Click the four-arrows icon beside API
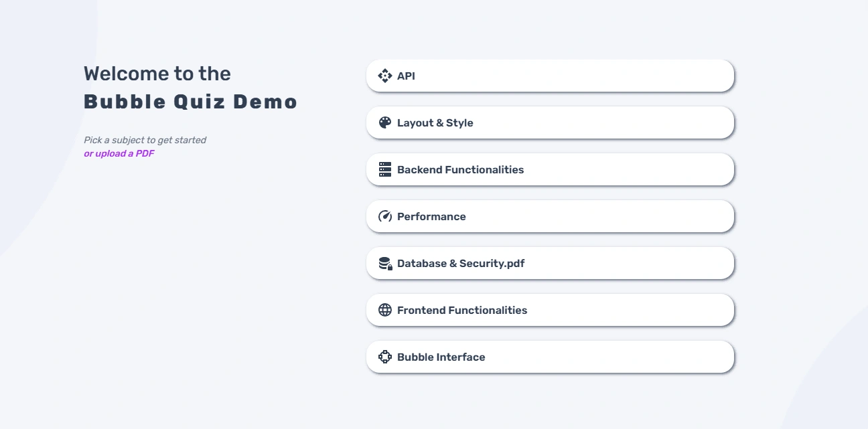 tap(385, 76)
